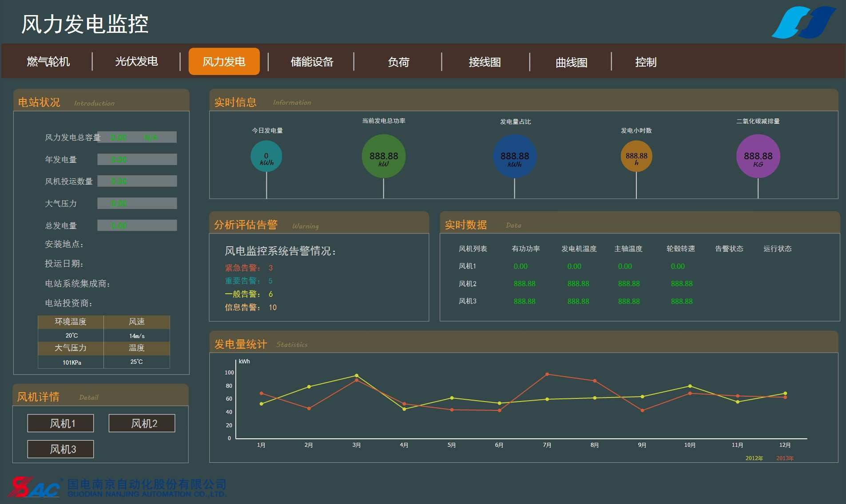846x504 pixels.
Task: Click the 风力发电总容量 value field
Action: (137, 137)
